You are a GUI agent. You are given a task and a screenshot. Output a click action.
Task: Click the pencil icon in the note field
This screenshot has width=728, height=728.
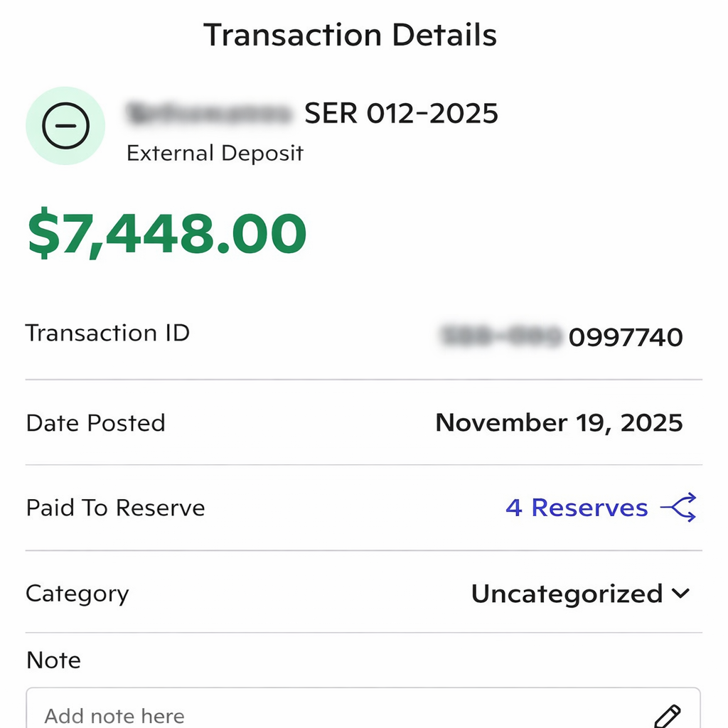[669, 715]
